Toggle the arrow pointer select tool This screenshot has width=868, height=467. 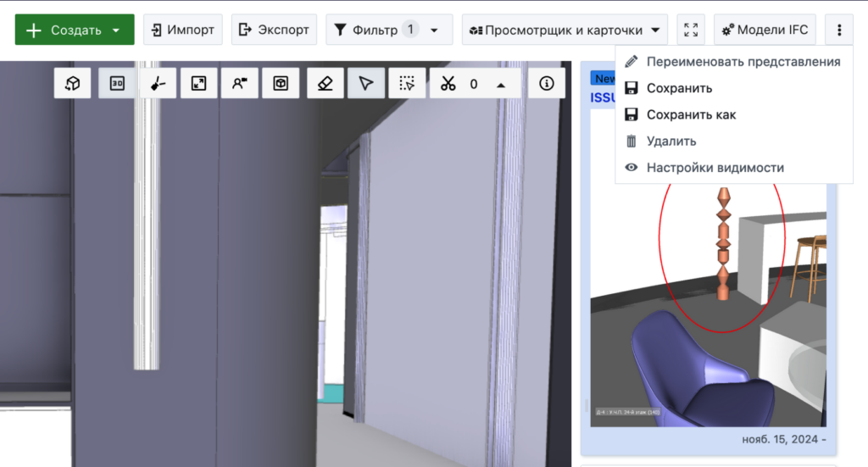pos(365,83)
